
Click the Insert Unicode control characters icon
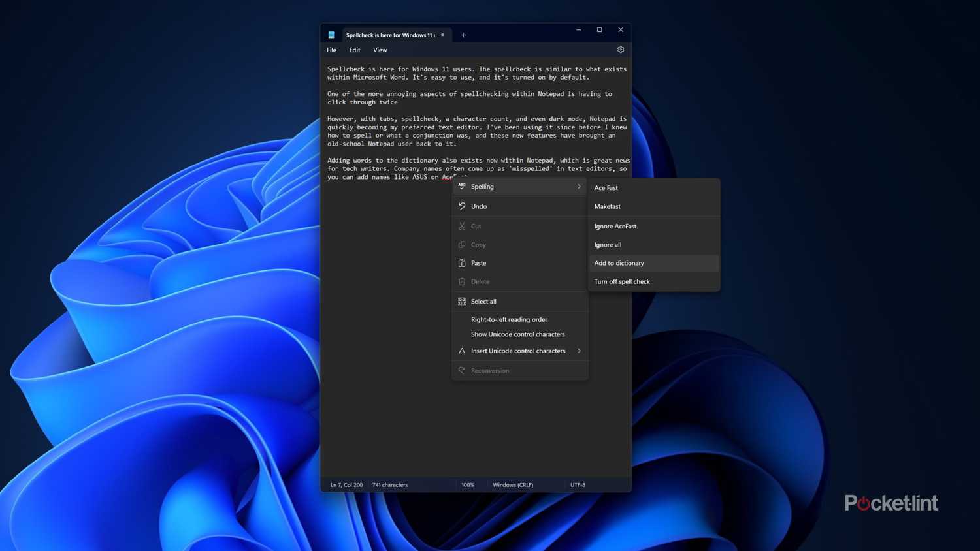pos(462,351)
